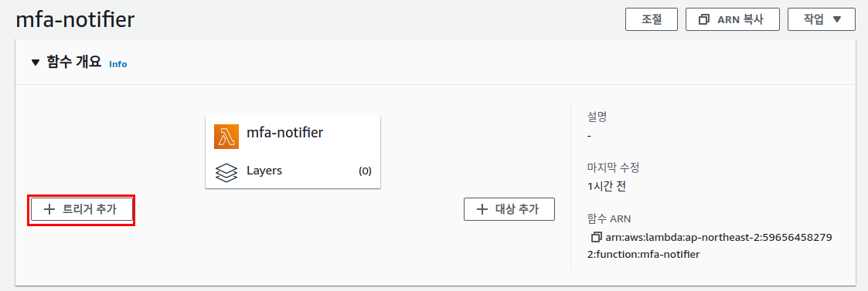Add a destination via 대상 추가
Viewport: 868px width, 291px height.
(509, 209)
